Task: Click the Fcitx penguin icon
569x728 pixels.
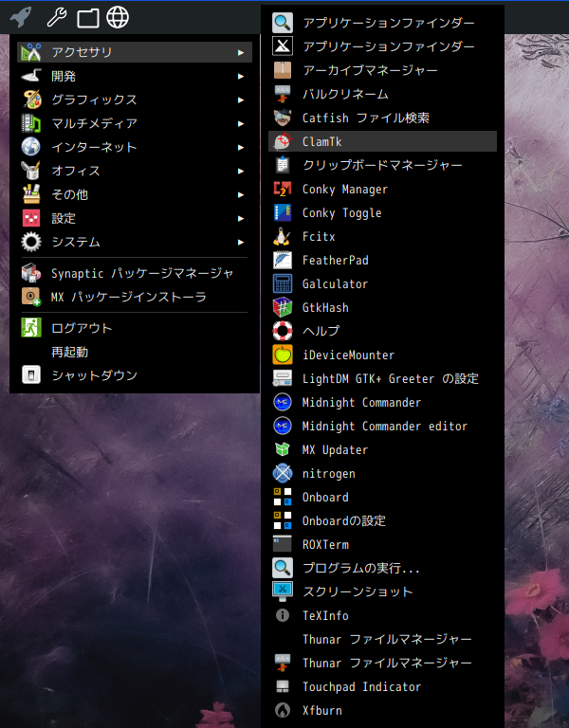Action: pyautogui.click(x=283, y=236)
